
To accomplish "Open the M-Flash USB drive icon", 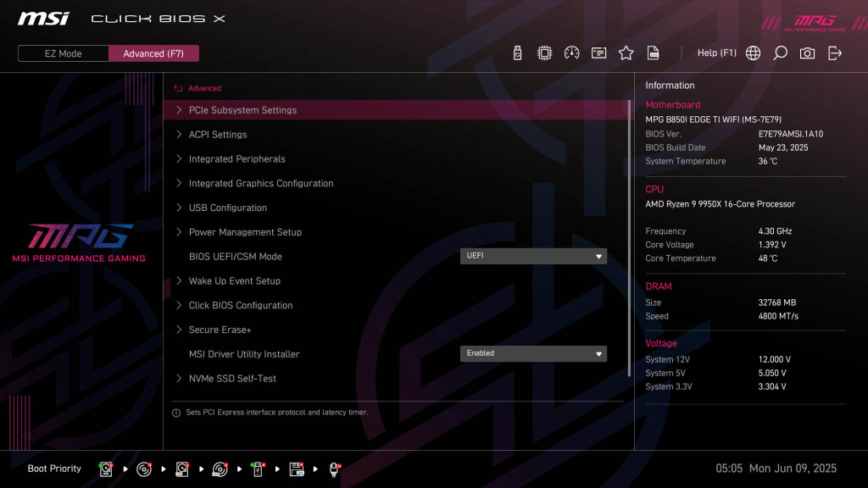I will click(517, 53).
